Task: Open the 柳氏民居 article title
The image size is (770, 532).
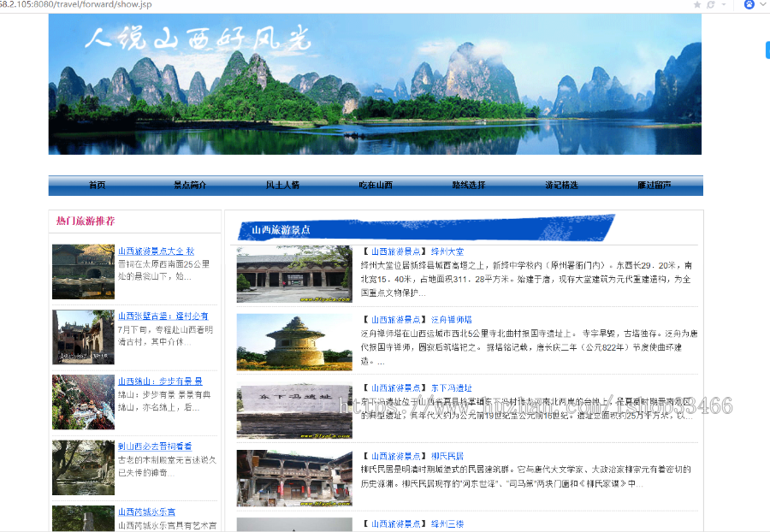Action: [447, 457]
